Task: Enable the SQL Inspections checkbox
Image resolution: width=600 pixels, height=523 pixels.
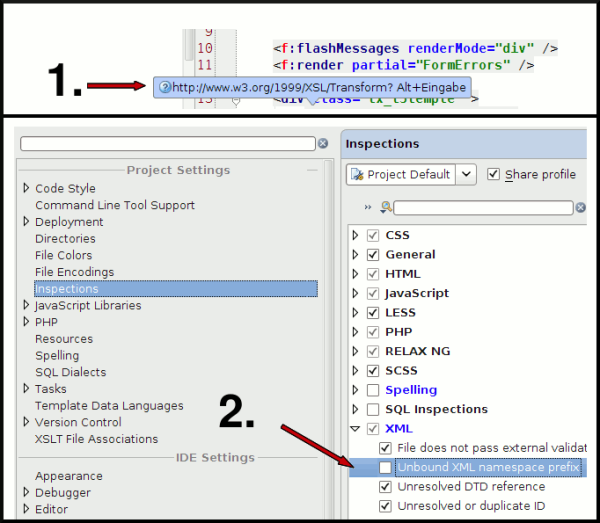Action: [373, 409]
